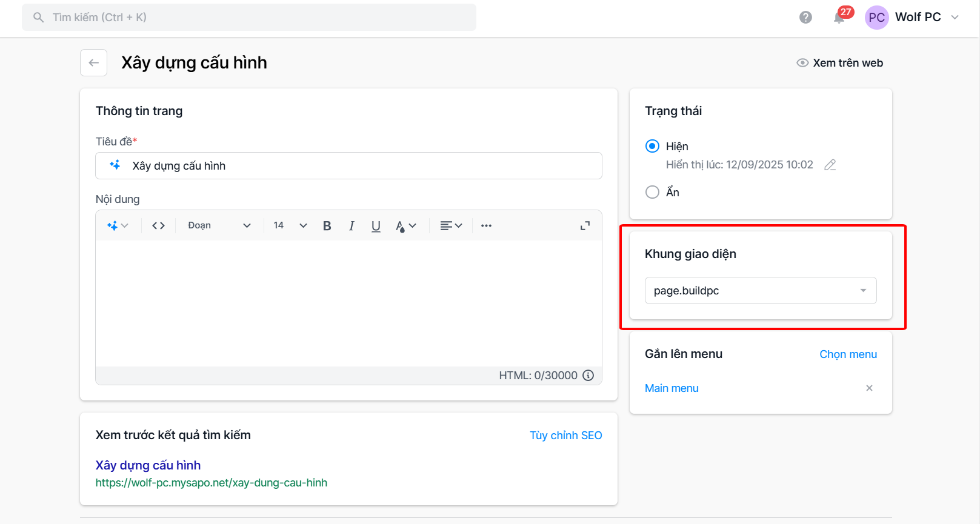The width and height of the screenshot is (980, 524).
Task: Open notifications bell with 27 badge
Action: click(x=839, y=17)
